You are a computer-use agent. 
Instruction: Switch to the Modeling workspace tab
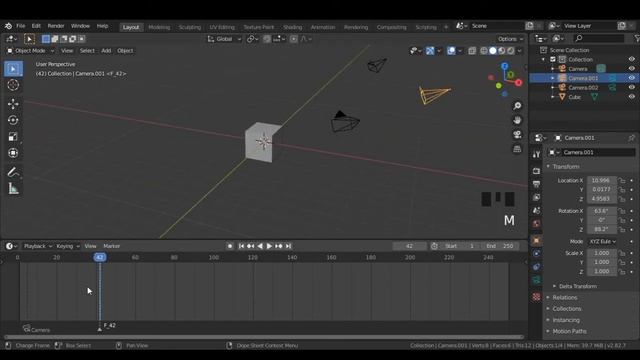click(159, 27)
